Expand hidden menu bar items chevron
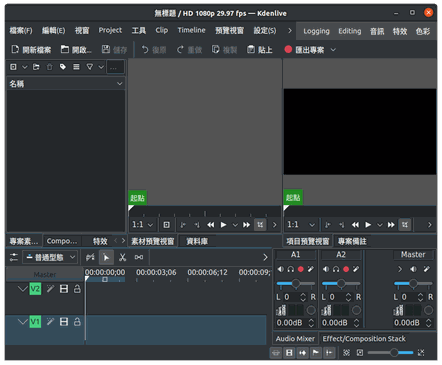 [x=290, y=31]
